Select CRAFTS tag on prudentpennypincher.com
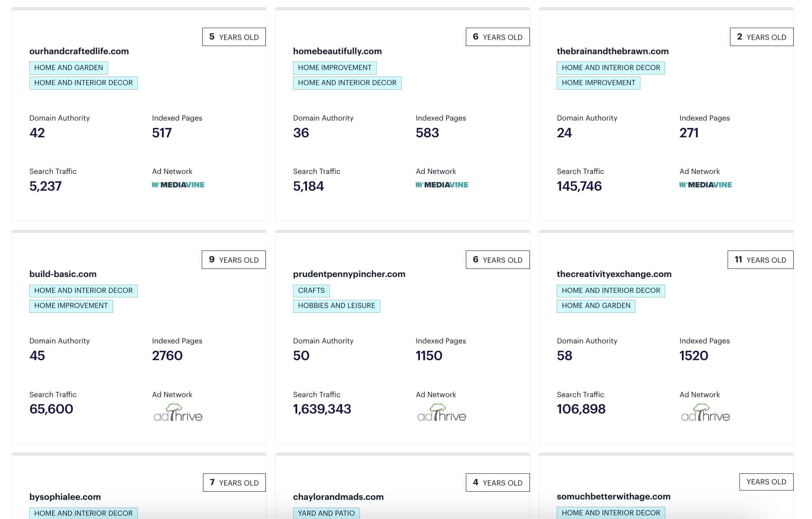This screenshot has width=812, height=519. point(311,290)
